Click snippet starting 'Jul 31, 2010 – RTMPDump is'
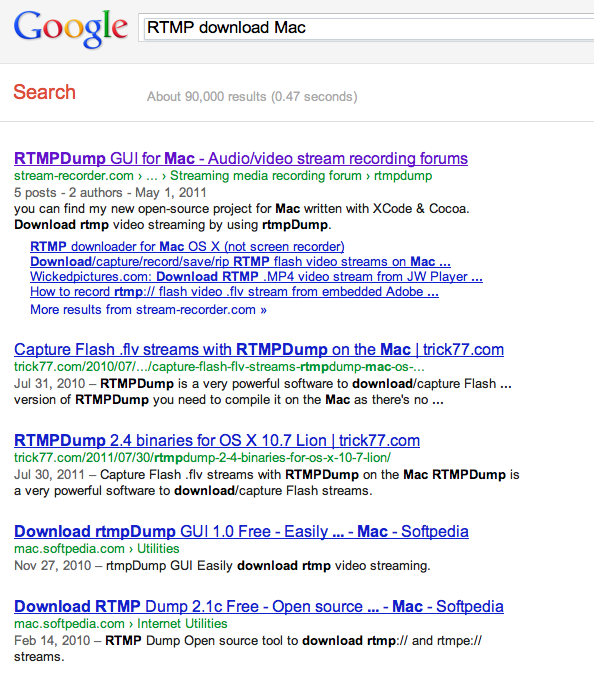This screenshot has width=594, height=677. pyautogui.click(x=263, y=392)
